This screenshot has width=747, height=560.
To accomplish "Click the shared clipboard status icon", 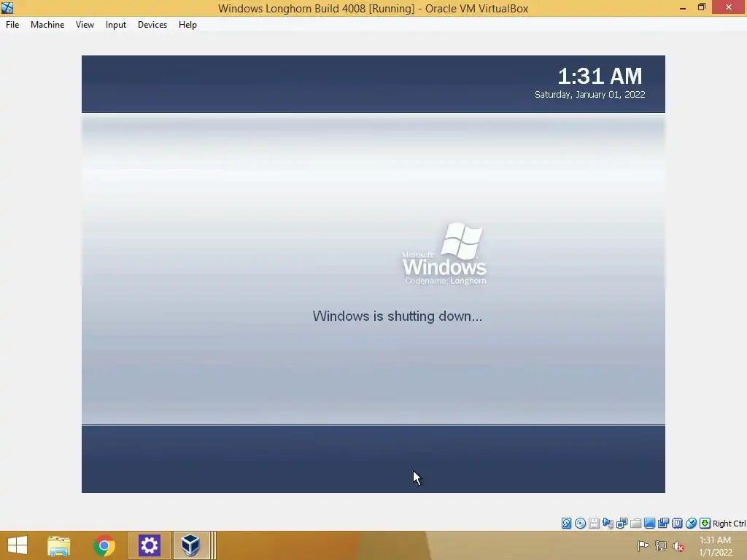I will [663, 524].
